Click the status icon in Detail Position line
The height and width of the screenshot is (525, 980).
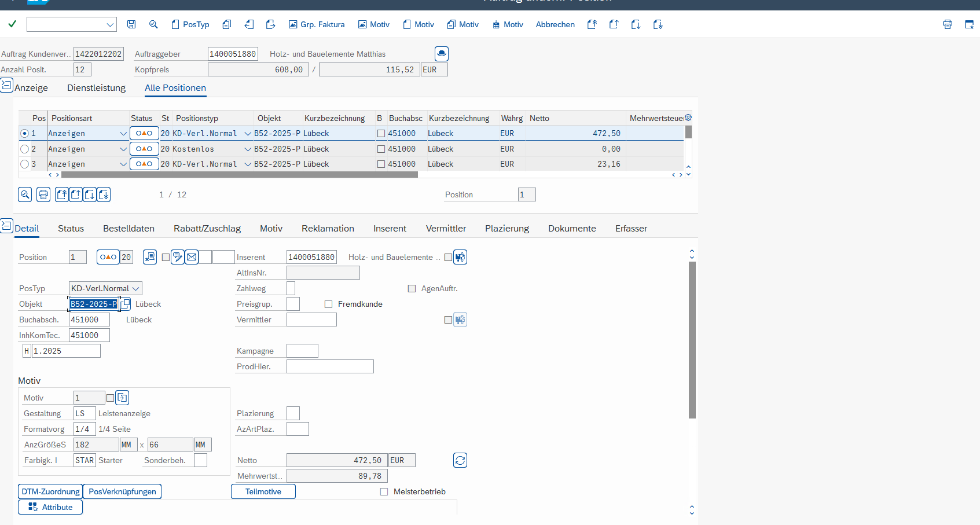tap(108, 257)
